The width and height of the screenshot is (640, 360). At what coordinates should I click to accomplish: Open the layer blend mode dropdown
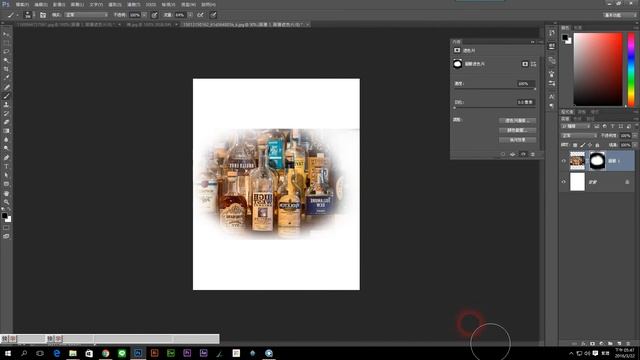coord(579,136)
